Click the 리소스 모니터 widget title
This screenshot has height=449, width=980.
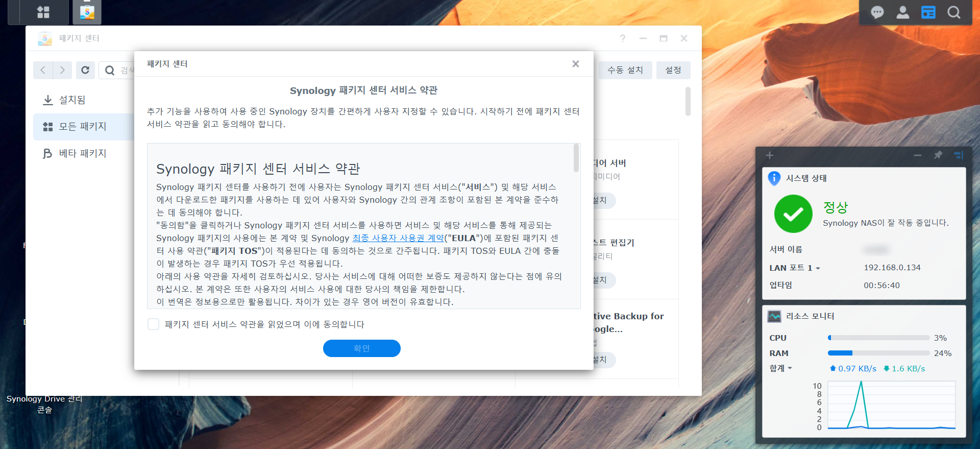click(x=810, y=316)
